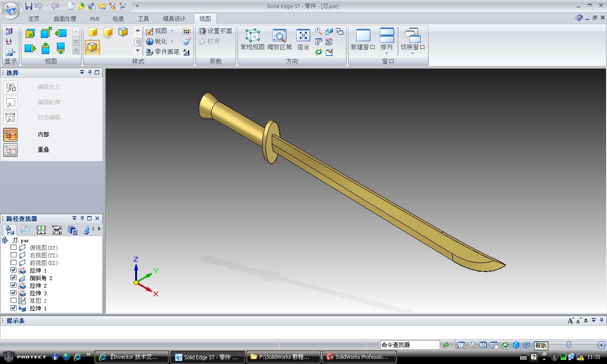Click the 草图 2 sketch tree item

pyautogui.click(x=38, y=300)
